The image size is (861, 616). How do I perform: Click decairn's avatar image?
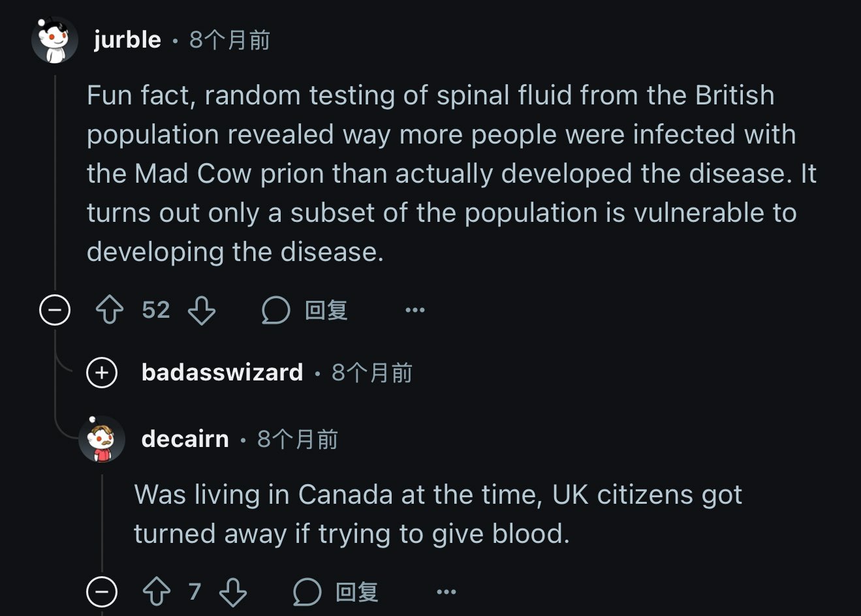click(x=102, y=439)
